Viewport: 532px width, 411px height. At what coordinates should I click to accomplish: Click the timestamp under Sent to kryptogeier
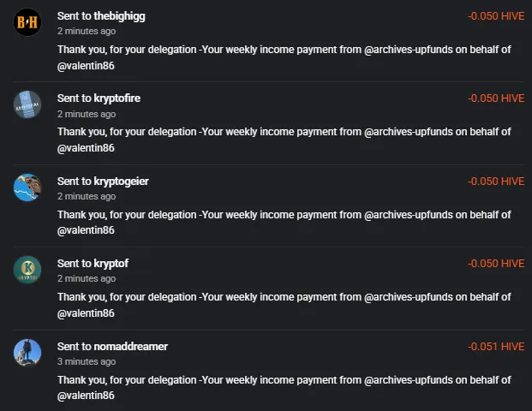(87, 197)
